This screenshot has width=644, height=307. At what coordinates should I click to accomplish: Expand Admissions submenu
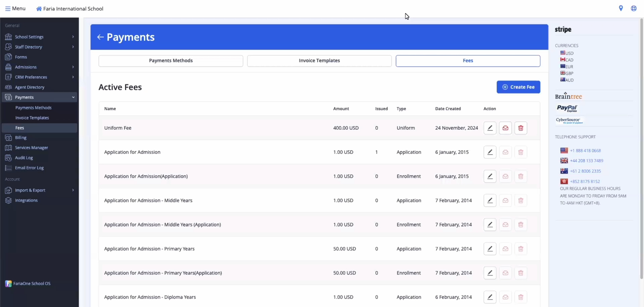pos(73,67)
